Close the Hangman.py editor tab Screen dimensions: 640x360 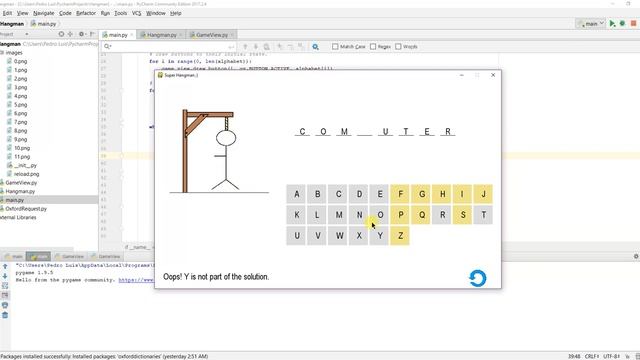click(x=181, y=35)
